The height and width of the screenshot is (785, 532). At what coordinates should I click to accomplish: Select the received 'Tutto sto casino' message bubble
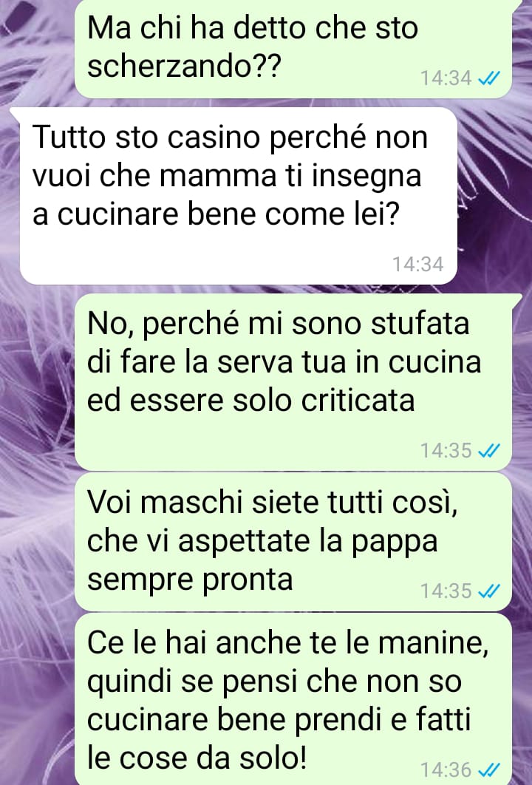pos(238,196)
